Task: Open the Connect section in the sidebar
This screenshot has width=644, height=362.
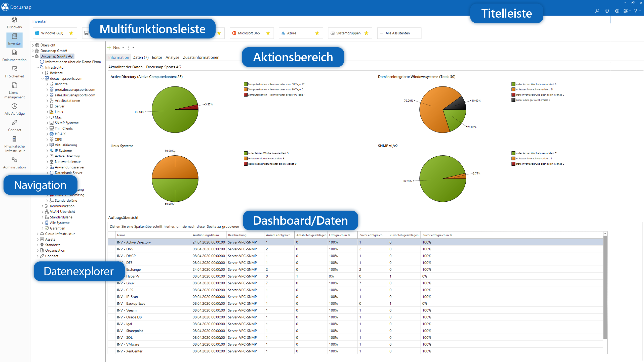Action: [x=14, y=126]
